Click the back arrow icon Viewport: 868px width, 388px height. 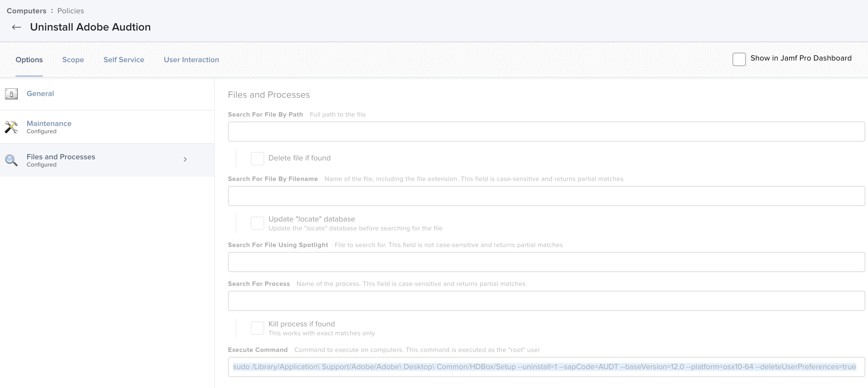click(x=17, y=27)
